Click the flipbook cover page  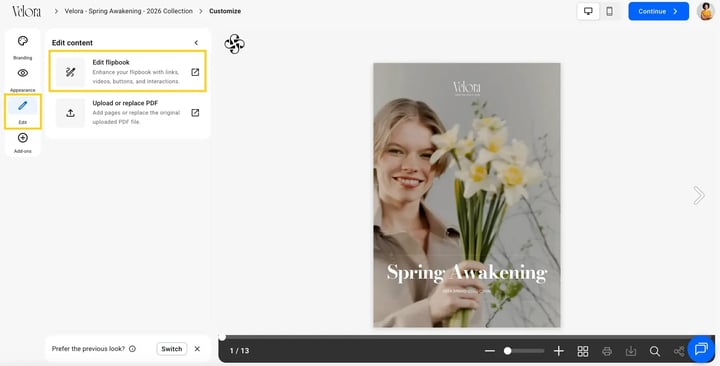467,195
